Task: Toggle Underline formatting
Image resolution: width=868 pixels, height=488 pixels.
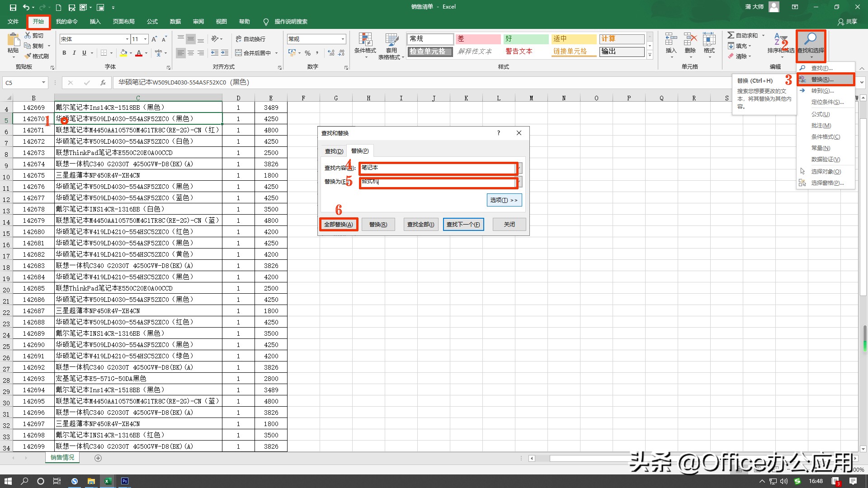Action: click(x=84, y=53)
